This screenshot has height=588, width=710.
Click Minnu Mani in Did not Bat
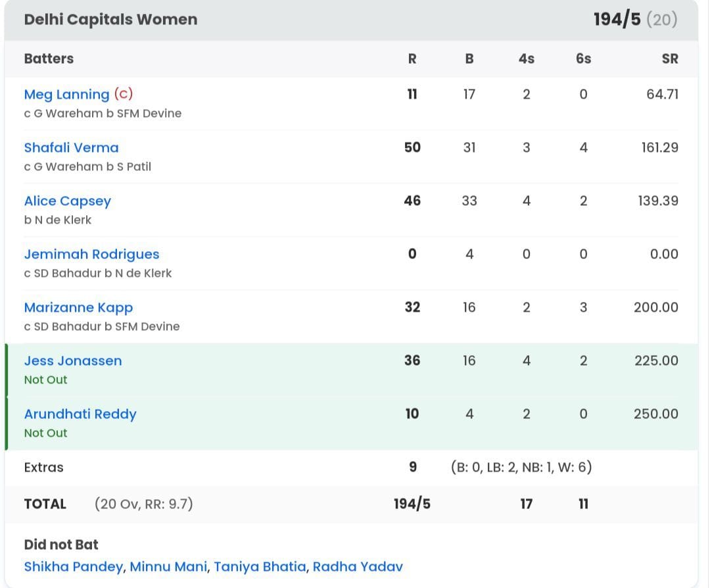pos(168,566)
